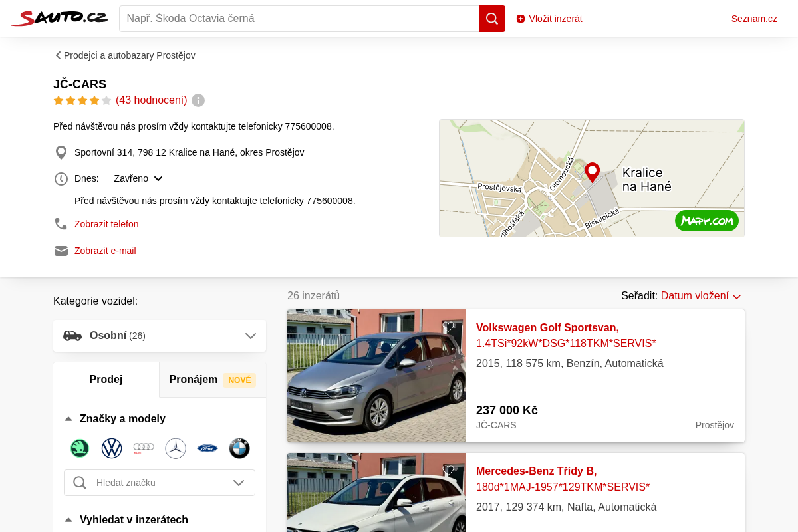Filter by Ford brand logo
The height and width of the screenshot is (532, 798).
tap(207, 448)
